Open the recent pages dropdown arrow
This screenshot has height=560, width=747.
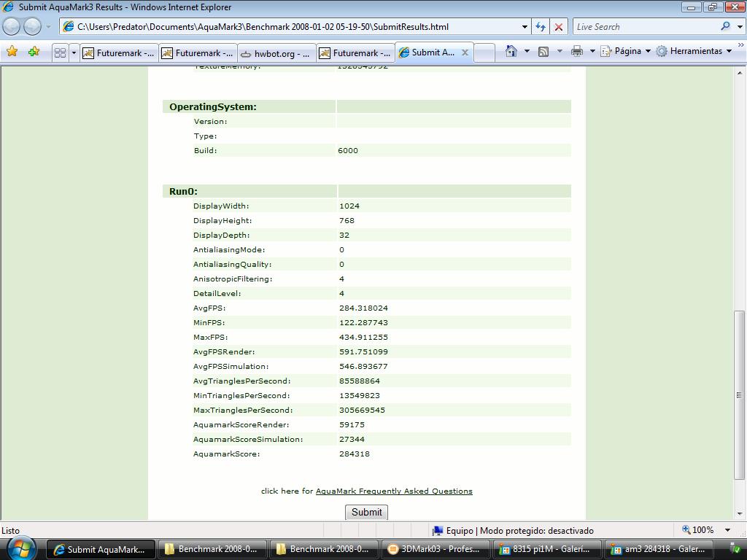48,27
